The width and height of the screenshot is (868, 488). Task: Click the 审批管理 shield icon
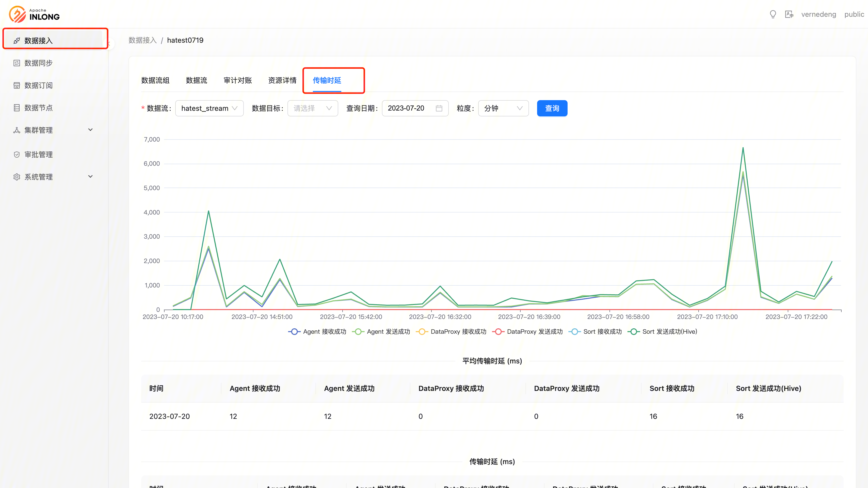click(17, 155)
